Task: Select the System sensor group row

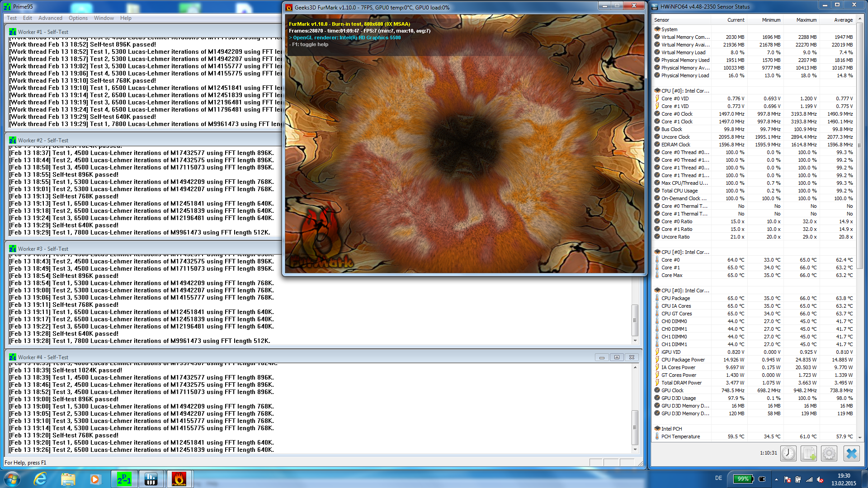Action: 754,29
